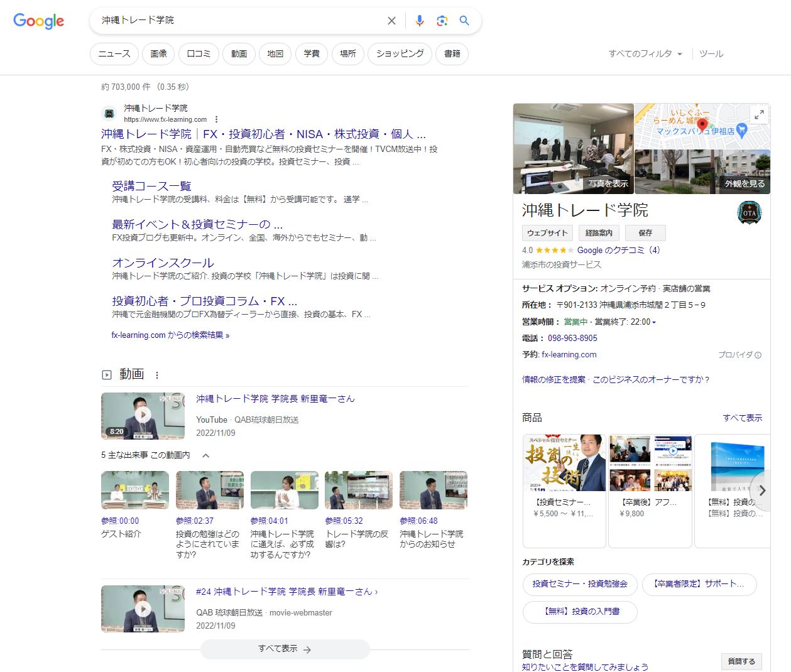Play the 8:20 video thumbnail
The height and width of the screenshot is (672, 791).
click(143, 416)
